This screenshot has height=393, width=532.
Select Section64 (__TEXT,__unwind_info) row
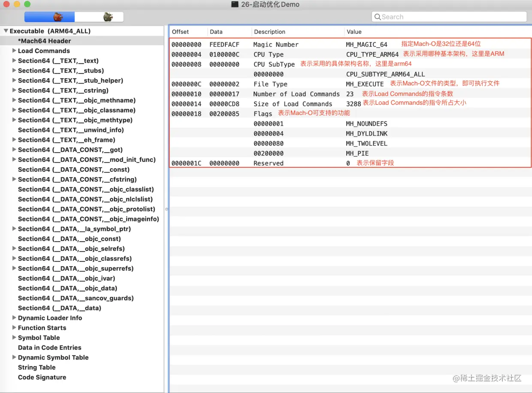82,130
